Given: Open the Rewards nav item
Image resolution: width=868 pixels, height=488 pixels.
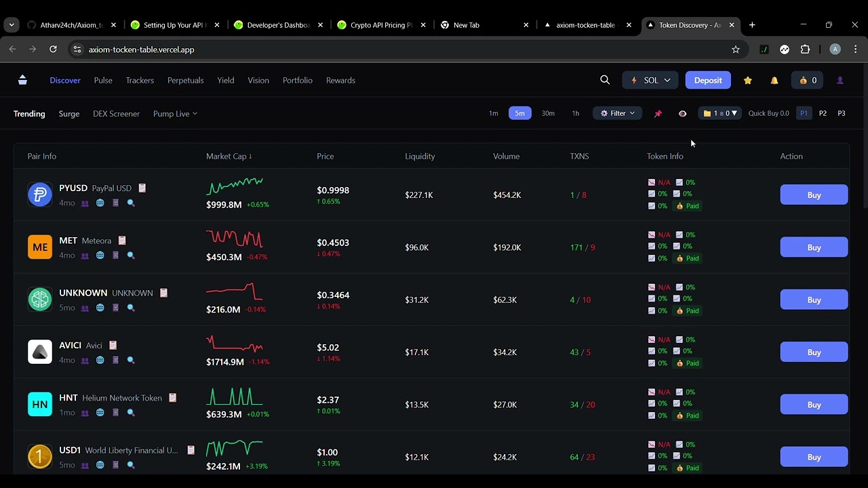Looking at the screenshot, I should (x=340, y=80).
